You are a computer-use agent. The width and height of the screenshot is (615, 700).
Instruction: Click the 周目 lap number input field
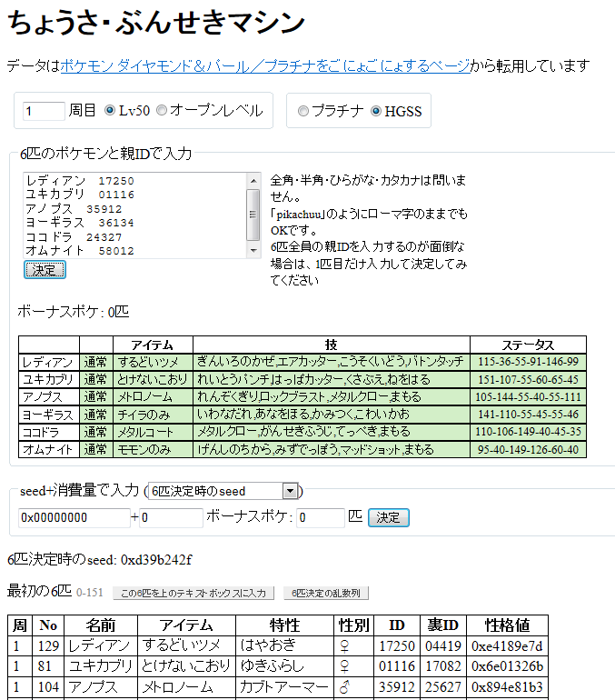[44, 111]
